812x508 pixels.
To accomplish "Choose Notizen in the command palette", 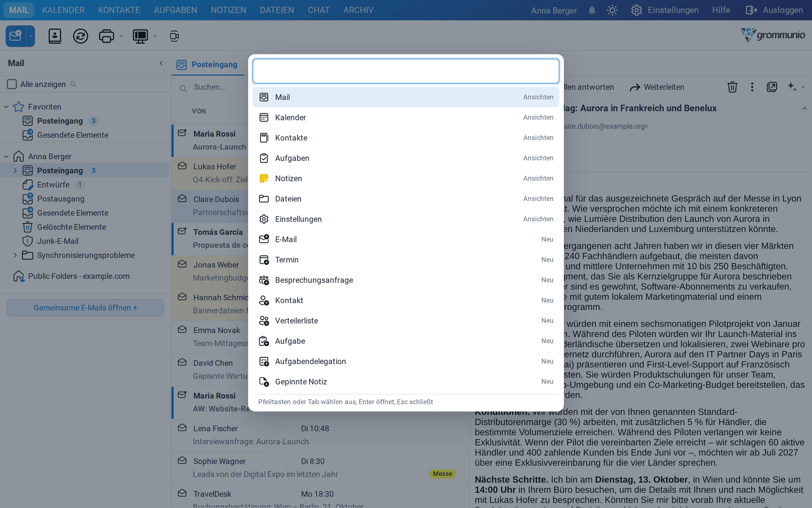I will [406, 178].
